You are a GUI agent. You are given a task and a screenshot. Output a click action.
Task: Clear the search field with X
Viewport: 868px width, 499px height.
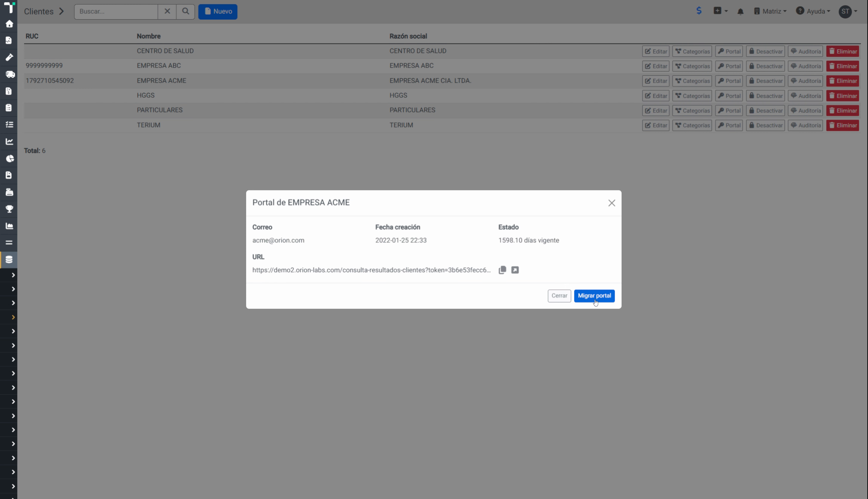[167, 11]
